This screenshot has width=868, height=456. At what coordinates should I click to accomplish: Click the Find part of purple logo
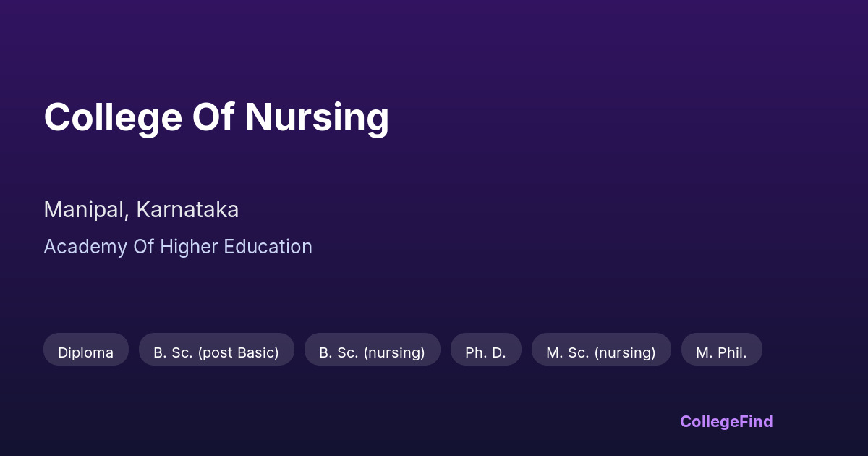(x=754, y=421)
